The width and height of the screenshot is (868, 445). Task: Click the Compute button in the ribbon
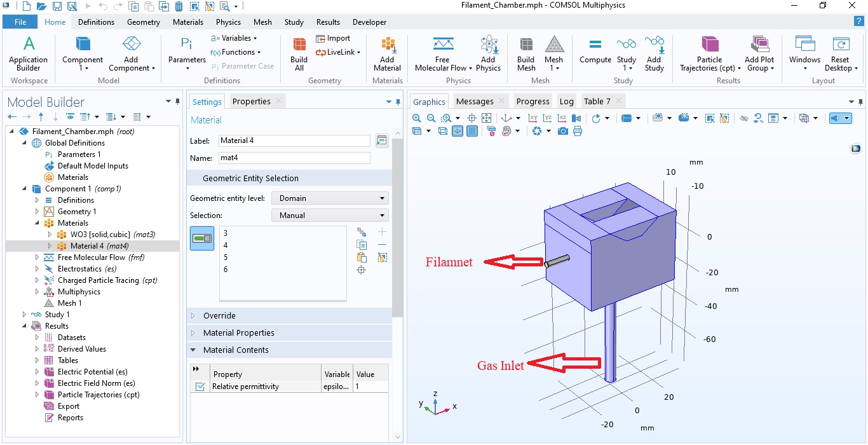[x=595, y=51]
